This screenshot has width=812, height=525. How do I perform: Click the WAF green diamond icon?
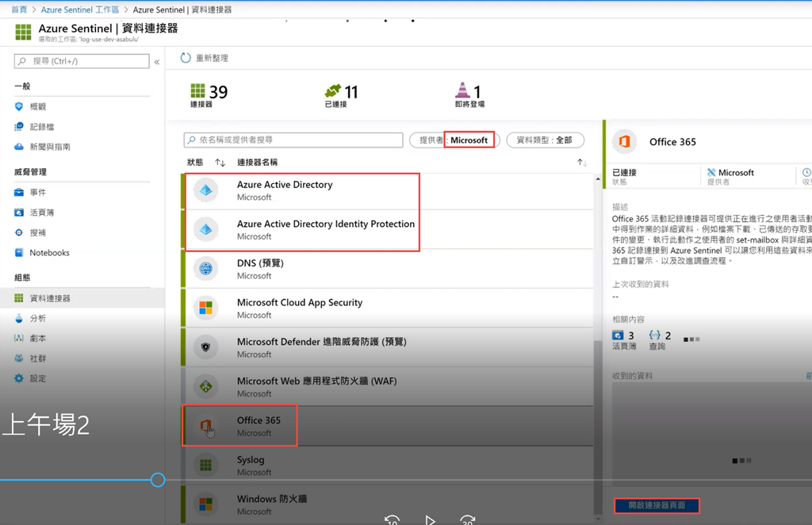pos(205,387)
